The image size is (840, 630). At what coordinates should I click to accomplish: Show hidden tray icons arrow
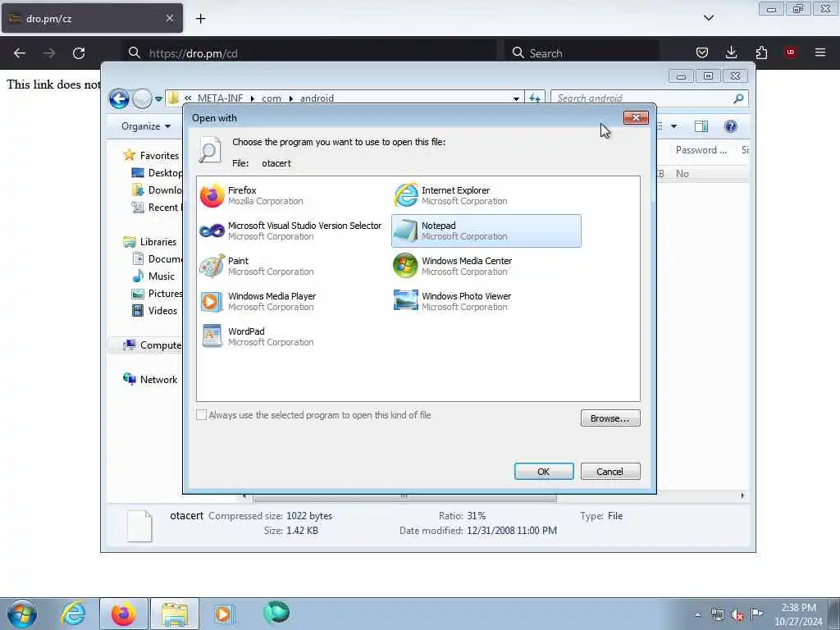coord(697,615)
